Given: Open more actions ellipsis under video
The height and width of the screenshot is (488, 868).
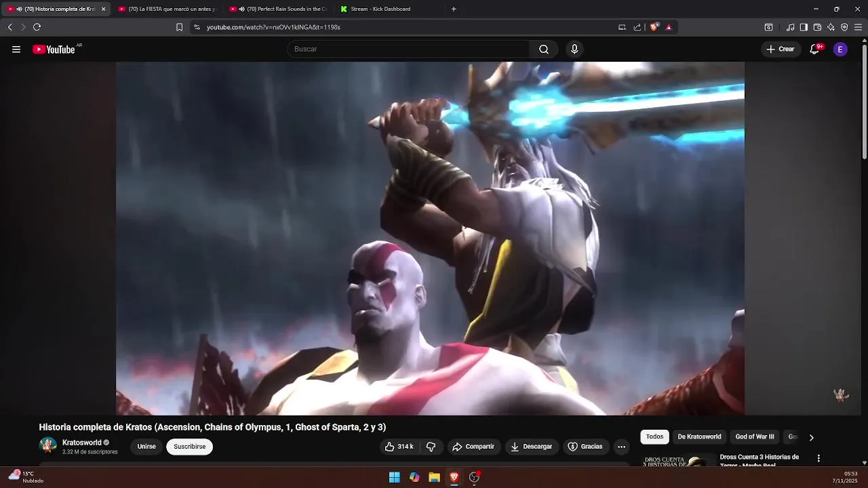Looking at the screenshot, I should pos(621,447).
